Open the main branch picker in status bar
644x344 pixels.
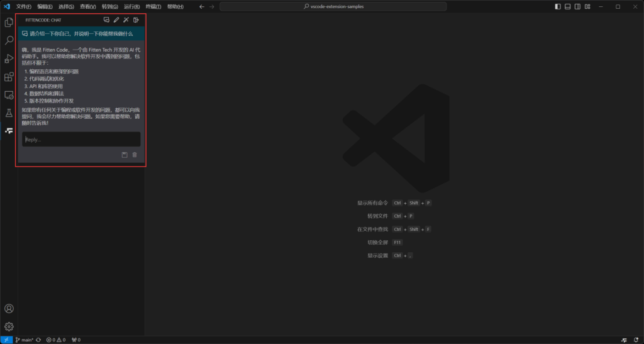tap(25, 340)
